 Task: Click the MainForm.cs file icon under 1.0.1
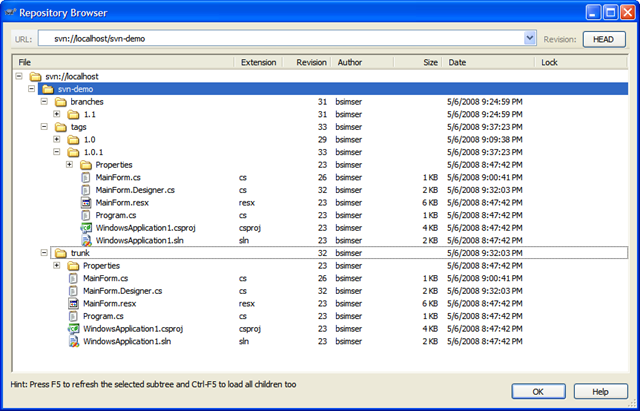click(86, 178)
